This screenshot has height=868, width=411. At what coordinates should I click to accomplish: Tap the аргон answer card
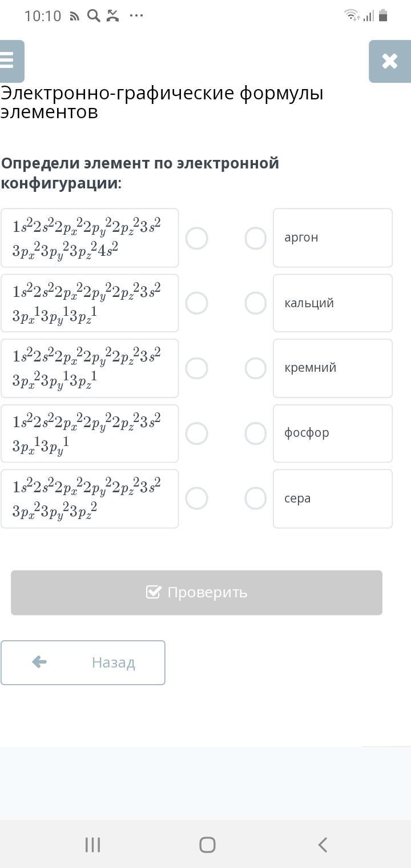click(x=332, y=238)
